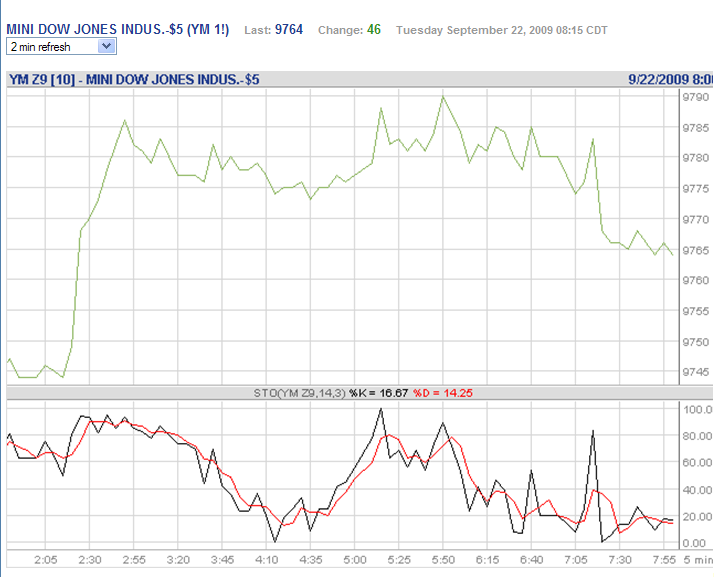The image size is (714, 577).
Task: Click the stochastic %K peak at 100 near 5:15
Action: pyautogui.click(x=381, y=409)
